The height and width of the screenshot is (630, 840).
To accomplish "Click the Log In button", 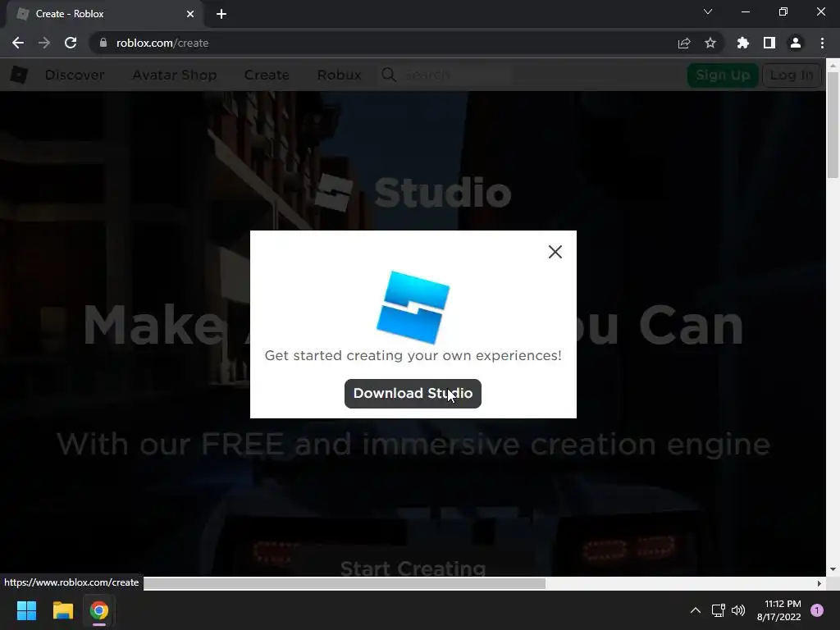I will point(792,75).
